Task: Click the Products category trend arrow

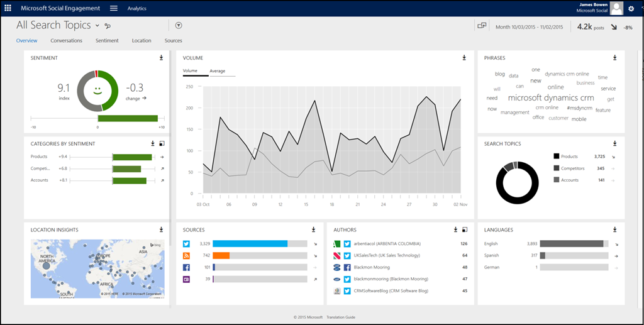Action: tap(162, 157)
